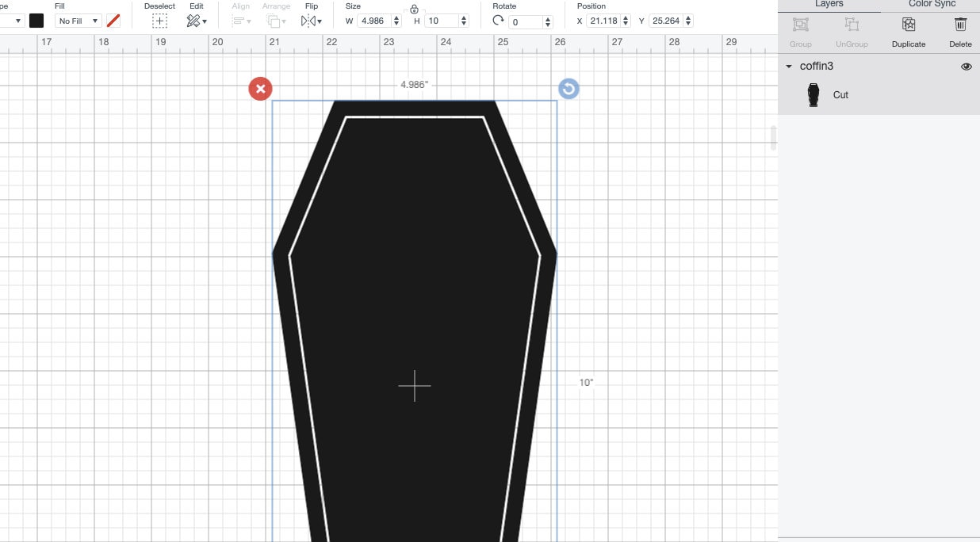Open the Edit tools dropdown

[x=197, y=21]
